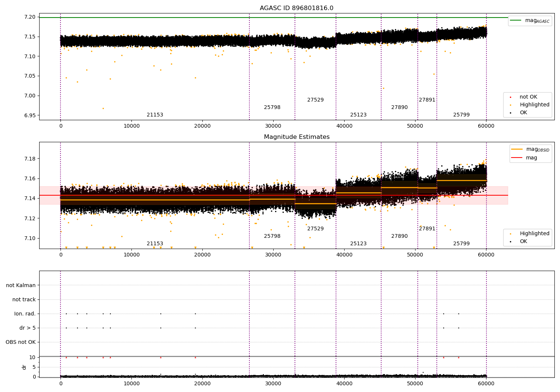Click the 'OBS not OK' axis label
This screenshot has width=560, height=392.
pos(21,342)
